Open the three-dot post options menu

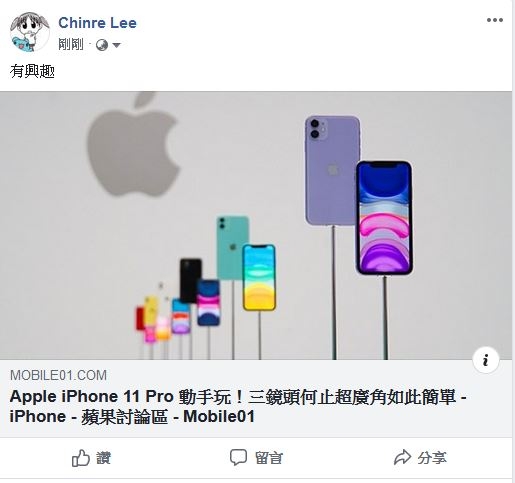[x=495, y=20]
